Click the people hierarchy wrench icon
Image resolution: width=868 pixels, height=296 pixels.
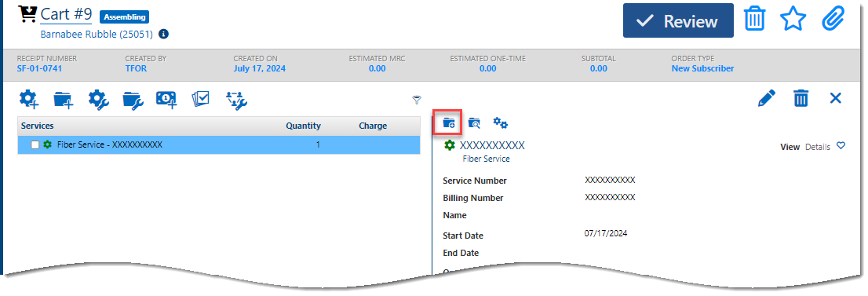click(x=236, y=100)
